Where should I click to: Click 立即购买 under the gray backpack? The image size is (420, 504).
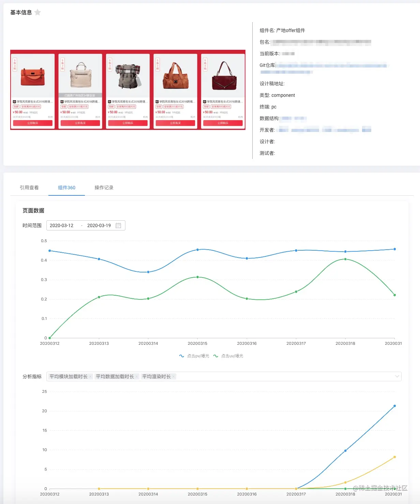pos(128,123)
